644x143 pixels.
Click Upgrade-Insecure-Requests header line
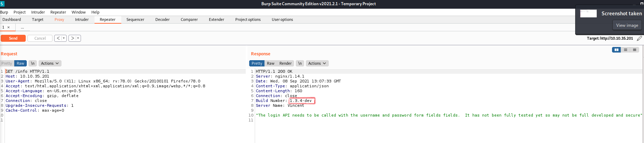tap(40, 105)
